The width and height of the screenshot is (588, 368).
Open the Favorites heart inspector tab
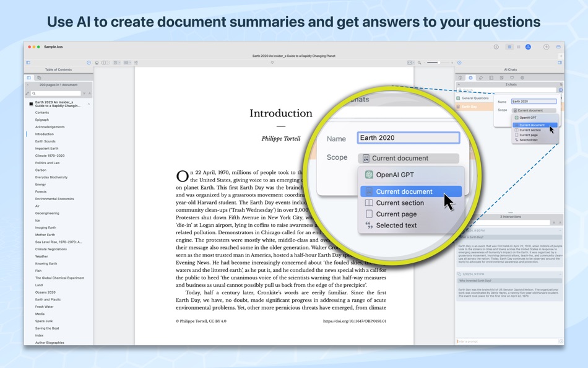(512, 77)
